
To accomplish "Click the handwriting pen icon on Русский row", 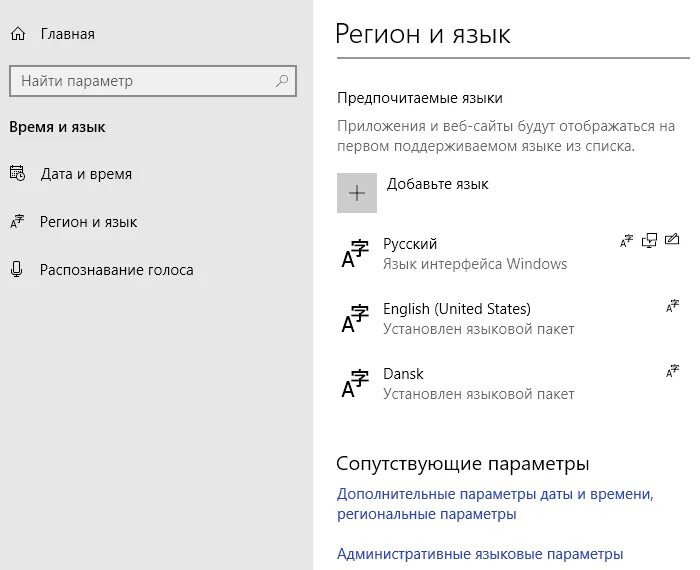I will click(x=672, y=240).
